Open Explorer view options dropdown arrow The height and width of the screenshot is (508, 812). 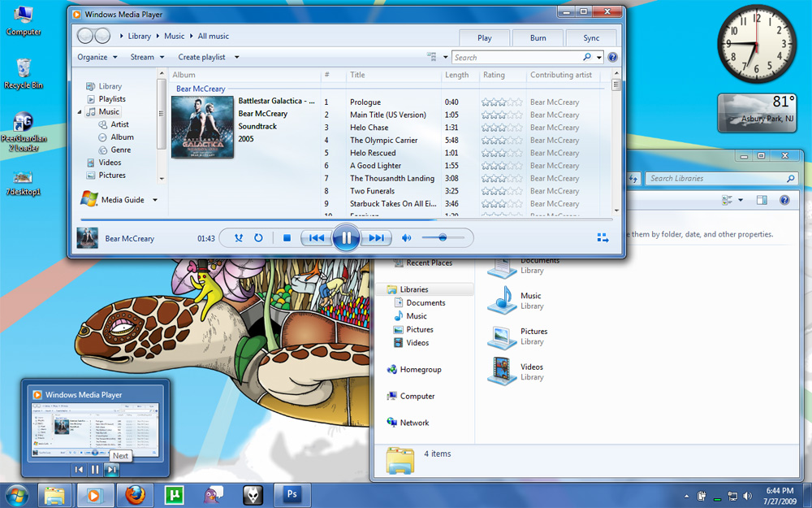(741, 200)
